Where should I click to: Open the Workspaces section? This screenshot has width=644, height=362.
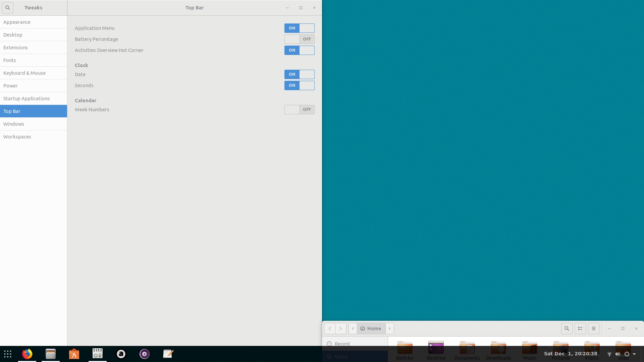(x=34, y=137)
